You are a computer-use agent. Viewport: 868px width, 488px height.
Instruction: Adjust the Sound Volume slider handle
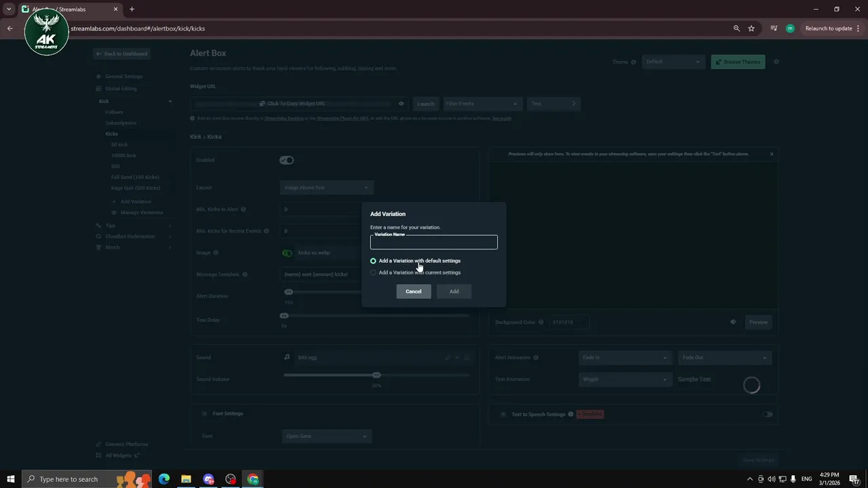coord(376,375)
